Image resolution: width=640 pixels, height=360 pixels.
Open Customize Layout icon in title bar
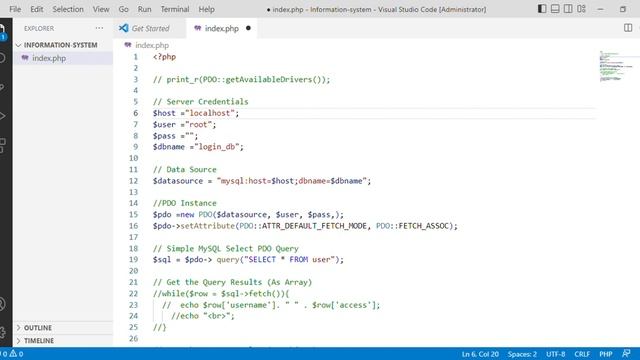(582, 9)
